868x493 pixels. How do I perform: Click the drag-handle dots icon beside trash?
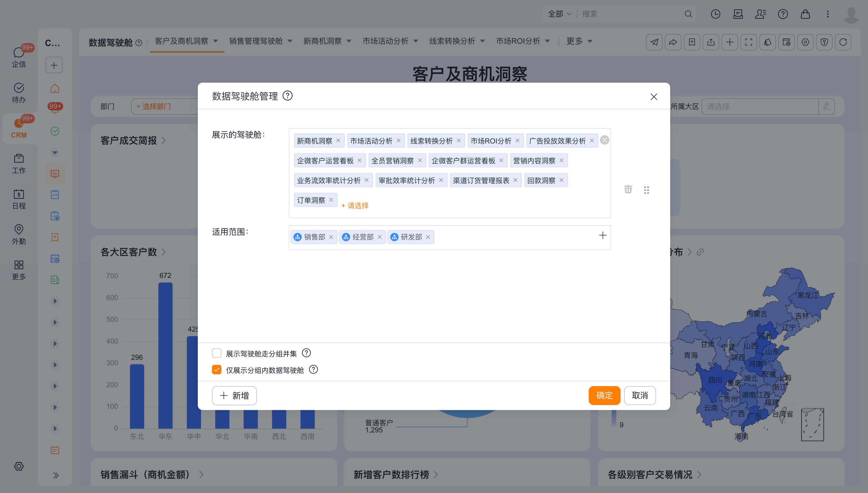(646, 190)
